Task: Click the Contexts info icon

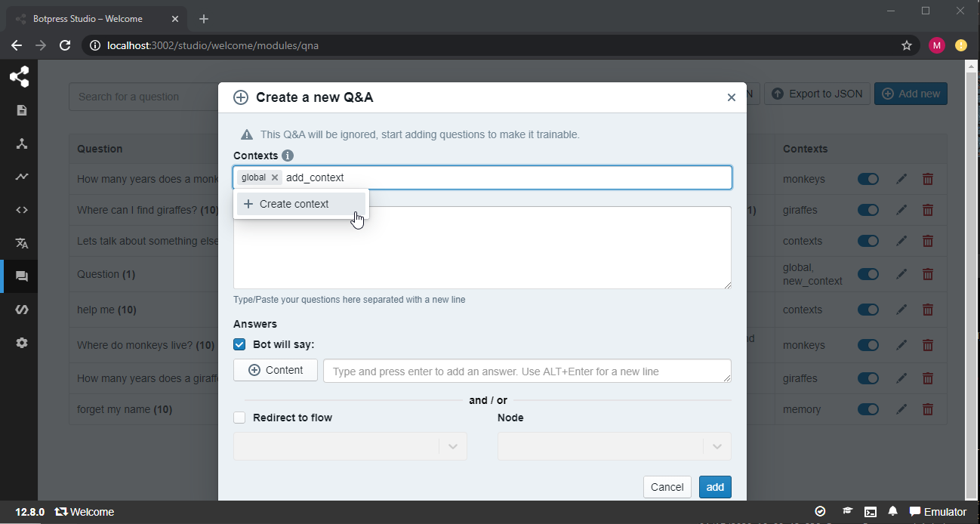Action: pyautogui.click(x=288, y=156)
